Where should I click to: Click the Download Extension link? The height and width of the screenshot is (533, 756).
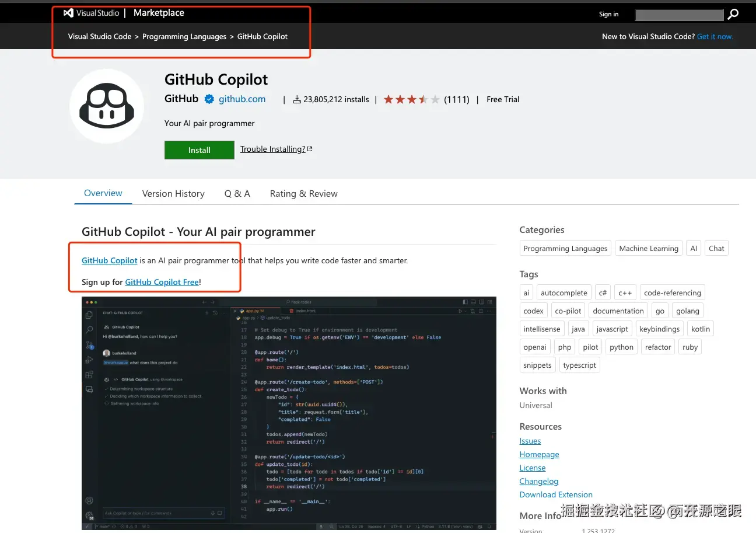pos(556,494)
